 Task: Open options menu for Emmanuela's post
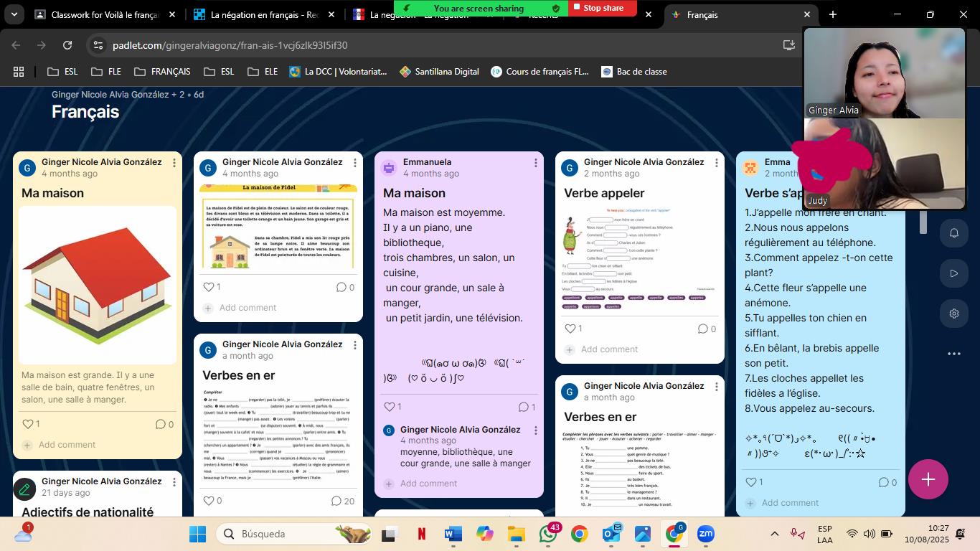point(535,163)
